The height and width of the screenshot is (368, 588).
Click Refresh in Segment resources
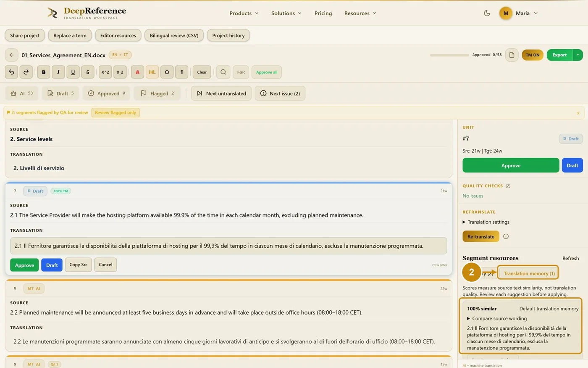click(x=570, y=258)
